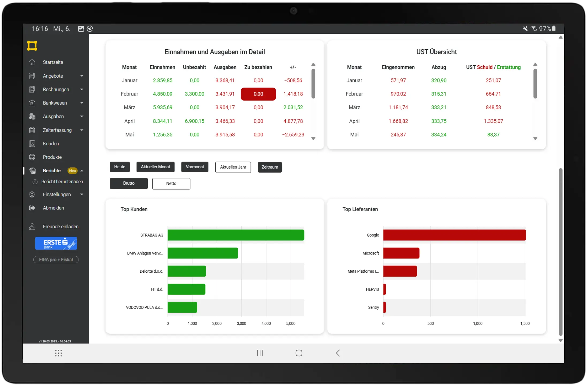Screen dimensions: 588x385
Task: Open the Rechnungen menu item
Action: [56, 89]
